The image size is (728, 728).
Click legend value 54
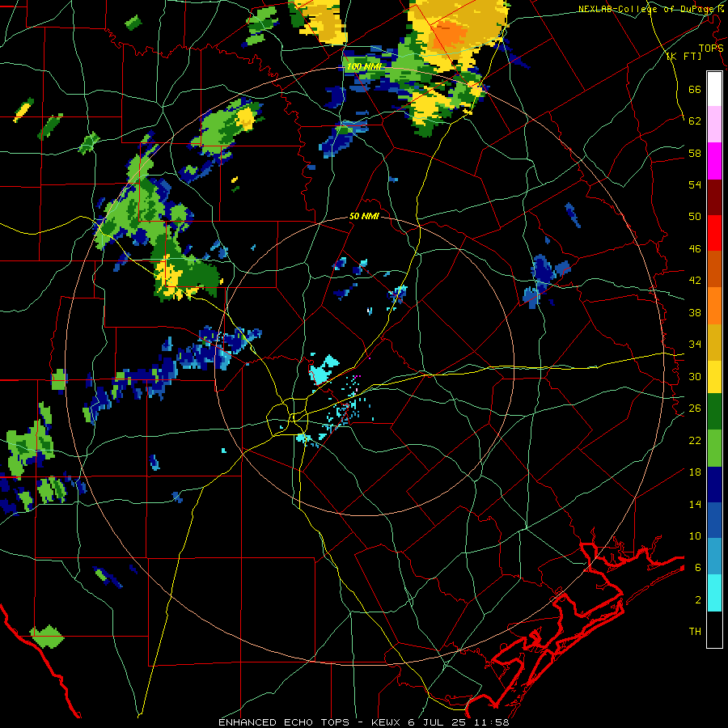[x=695, y=184]
